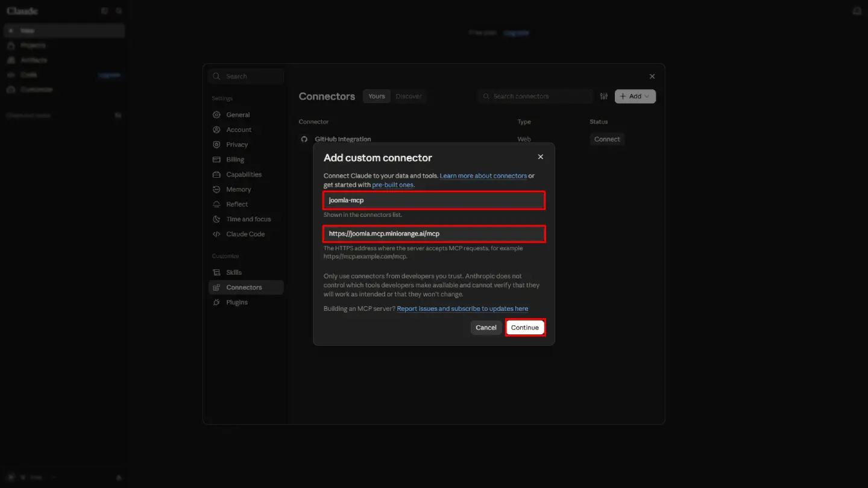
Task: Open Projects in main sidebar
Action: (x=64, y=45)
